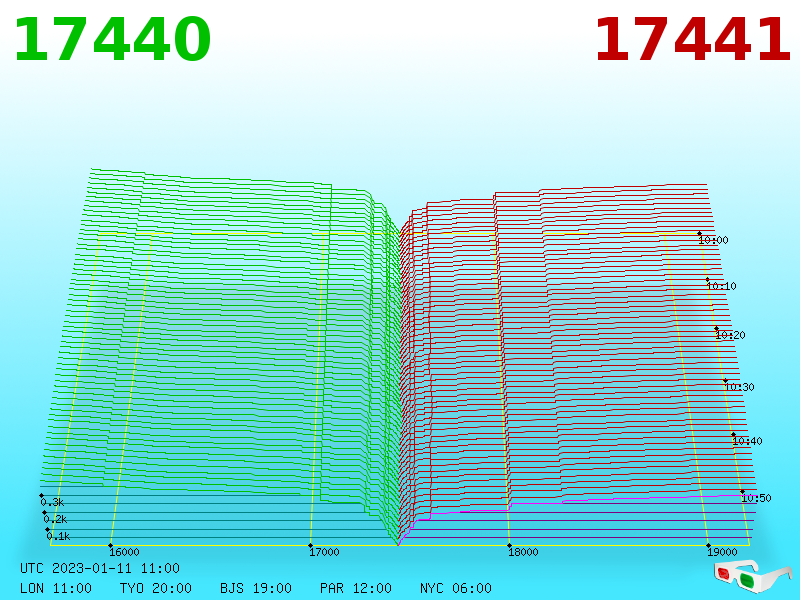Click the 10:30 time axis label

739,387
